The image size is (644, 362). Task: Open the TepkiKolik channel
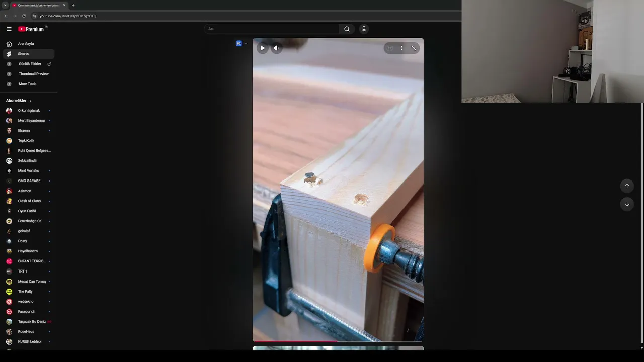(29, 141)
